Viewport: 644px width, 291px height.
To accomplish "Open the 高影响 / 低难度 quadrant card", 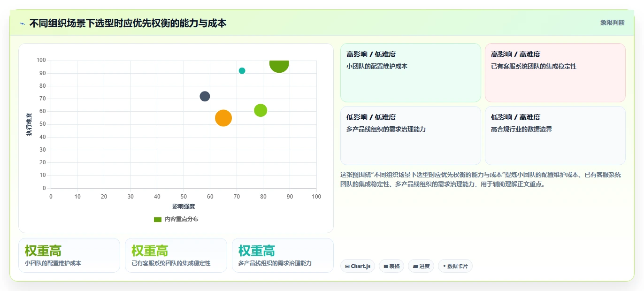I will (x=411, y=73).
